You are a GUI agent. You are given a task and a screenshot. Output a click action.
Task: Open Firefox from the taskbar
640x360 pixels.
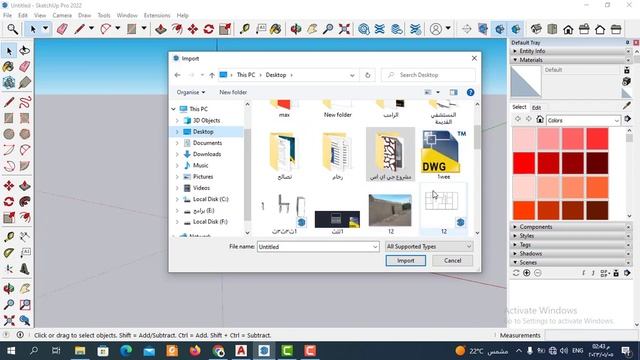tap(195, 351)
